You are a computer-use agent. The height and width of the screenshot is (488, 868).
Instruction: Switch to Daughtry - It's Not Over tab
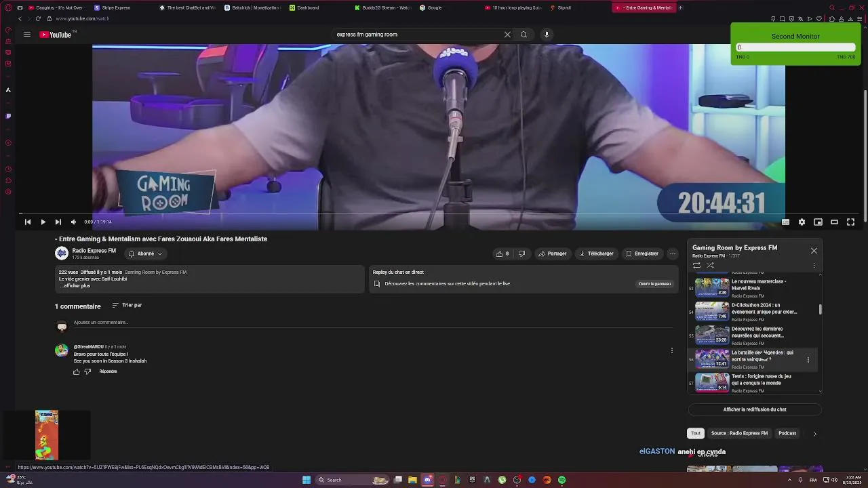coord(56,7)
